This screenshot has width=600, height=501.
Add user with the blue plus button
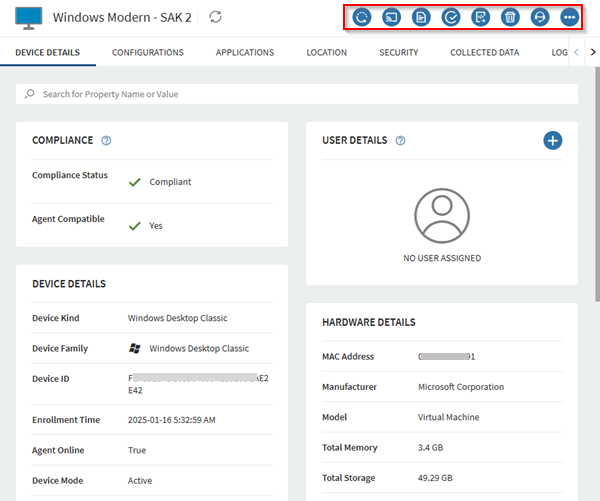pyautogui.click(x=552, y=141)
